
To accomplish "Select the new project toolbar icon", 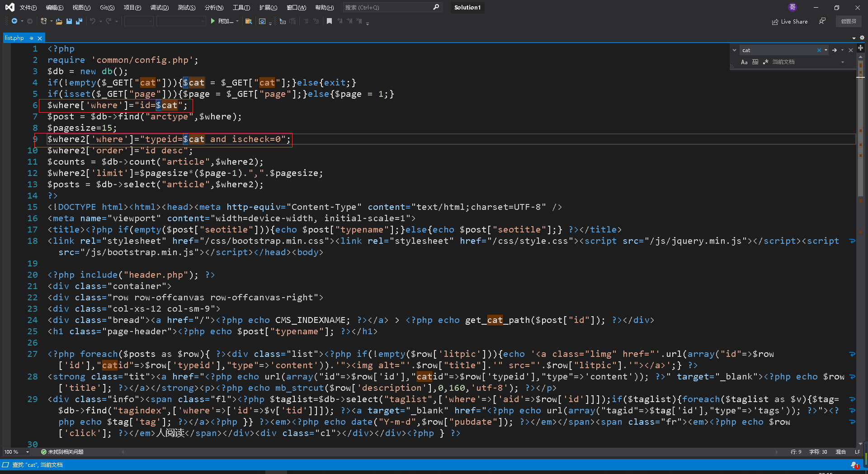I will pos(44,21).
